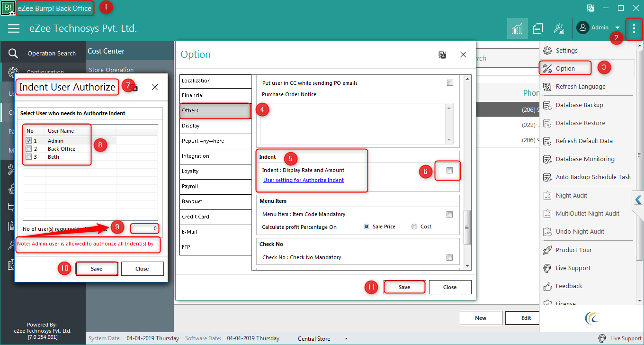Image resolution: width=644 pixels, height=345 pixels.
Task: Click the translate icon in Indent User Authorize dialog
Action: tap(134, 87)
